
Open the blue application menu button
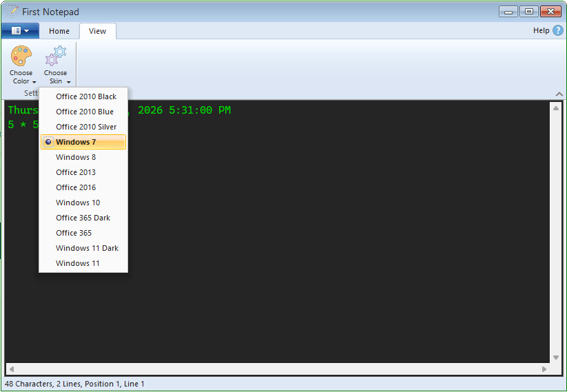[20, 31]
